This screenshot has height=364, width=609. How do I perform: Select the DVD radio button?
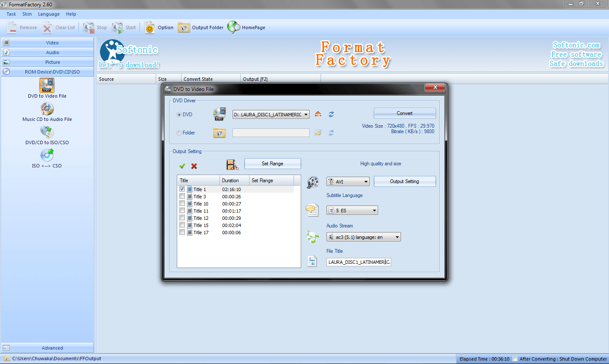pyautogui.click(x=179, y=115)
